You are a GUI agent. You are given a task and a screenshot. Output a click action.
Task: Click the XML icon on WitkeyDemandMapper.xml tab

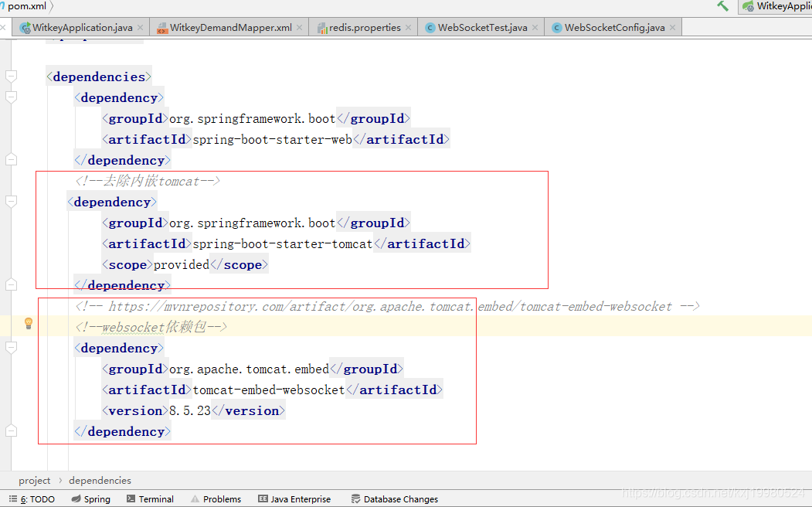(x=161, y=26)
